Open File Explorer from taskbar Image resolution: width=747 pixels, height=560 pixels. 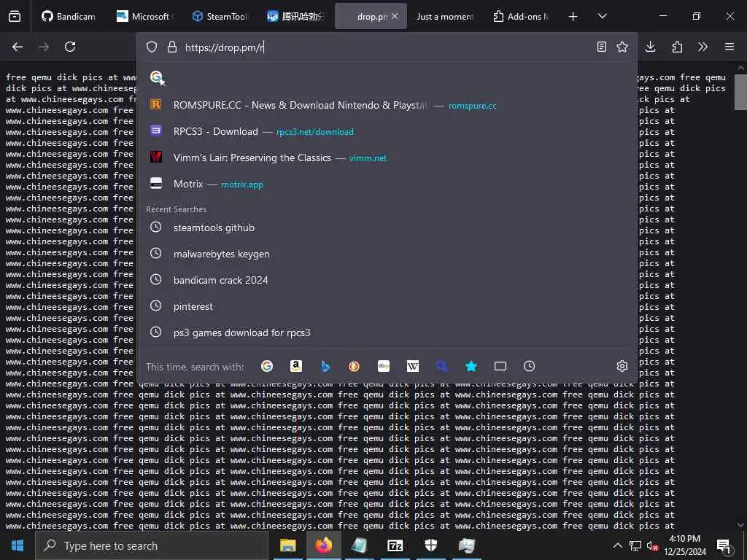pyautogui.click(x=287, y=545)
